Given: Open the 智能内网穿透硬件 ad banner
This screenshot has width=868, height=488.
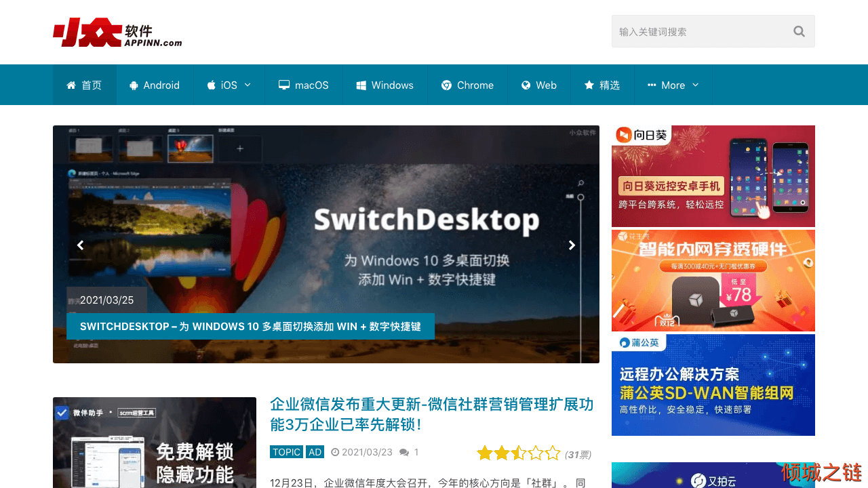Looking at the screenshot, I should point(713,281).
